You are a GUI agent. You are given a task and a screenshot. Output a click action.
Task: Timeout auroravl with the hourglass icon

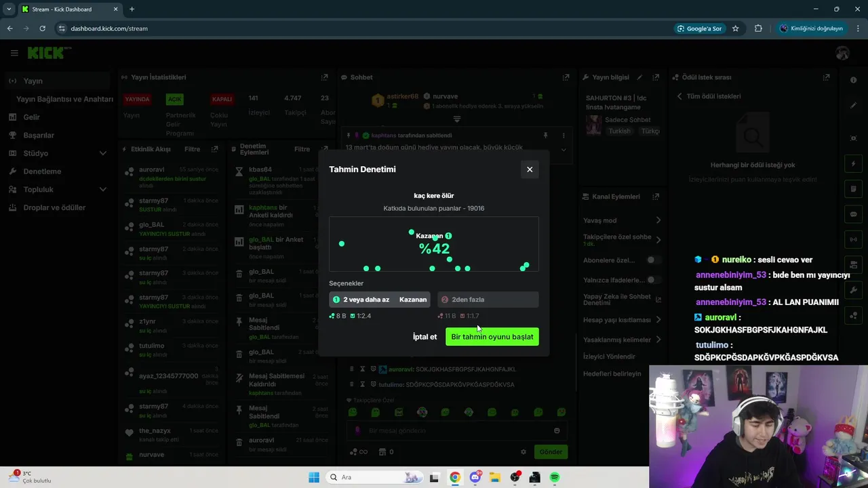pos(362,369)
